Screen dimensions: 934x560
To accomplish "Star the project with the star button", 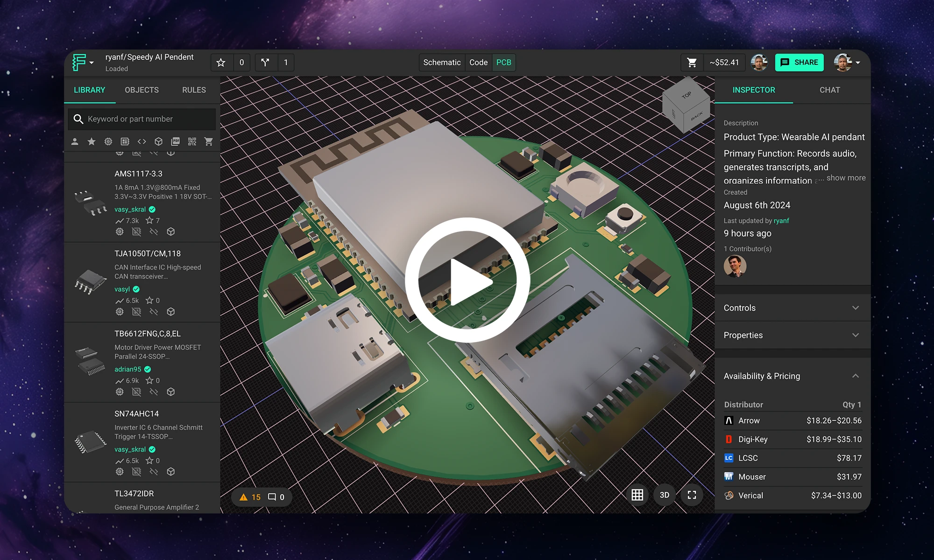I will pyautogui.click(x=221, y=62).
